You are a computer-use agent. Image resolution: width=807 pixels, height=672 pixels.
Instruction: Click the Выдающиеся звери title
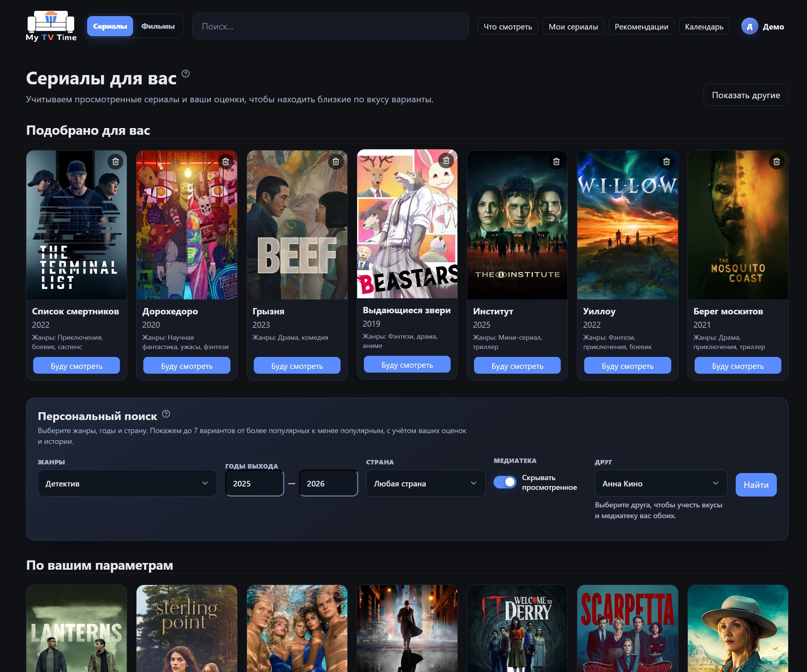[406, 310]
